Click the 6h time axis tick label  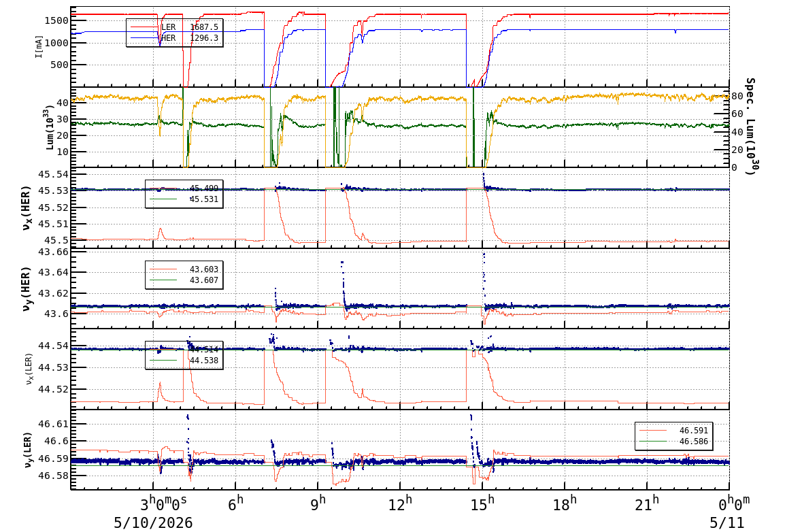coord(236,503)
